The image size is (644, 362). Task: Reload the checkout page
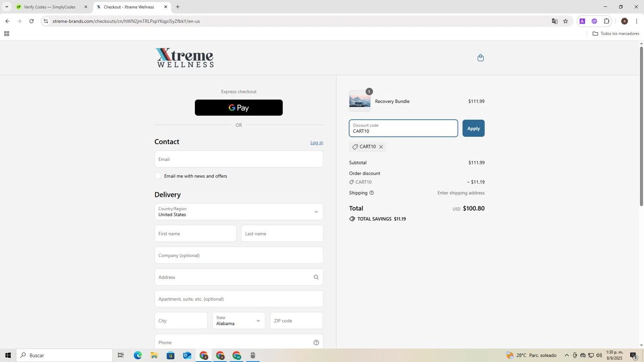coord(31,21)
